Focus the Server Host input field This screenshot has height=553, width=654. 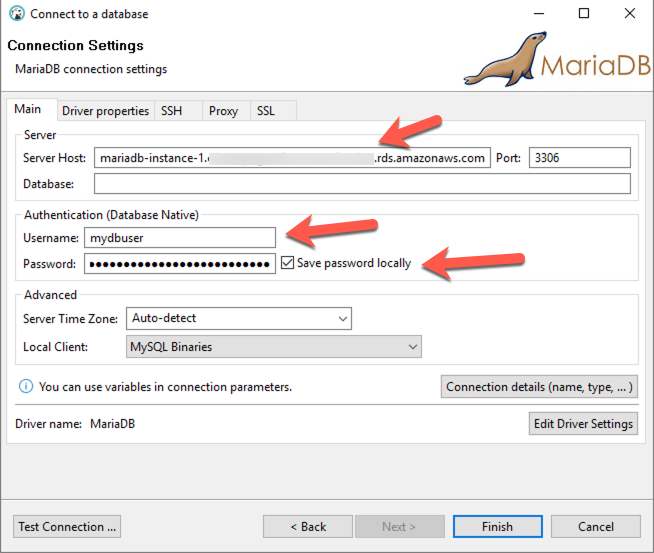click(292, 158)
